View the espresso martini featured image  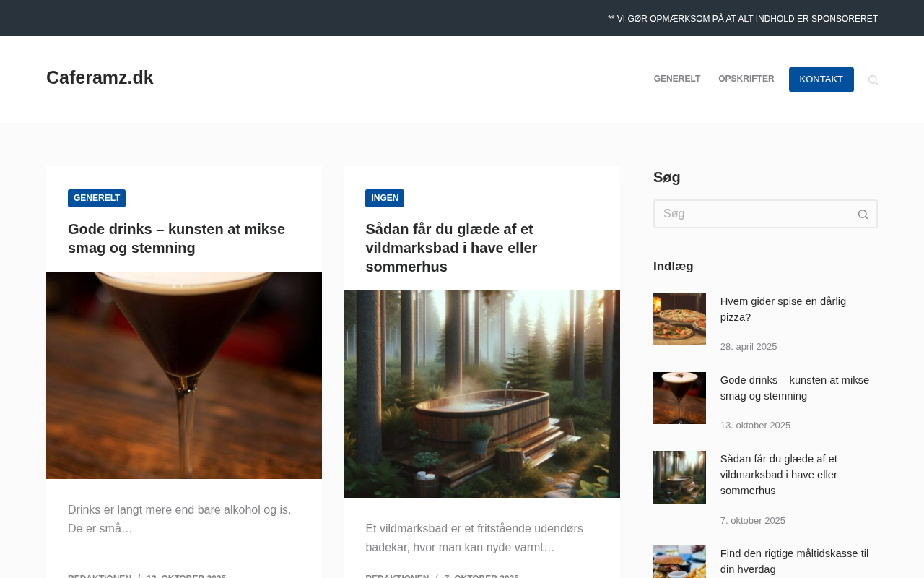click(184, 375)
